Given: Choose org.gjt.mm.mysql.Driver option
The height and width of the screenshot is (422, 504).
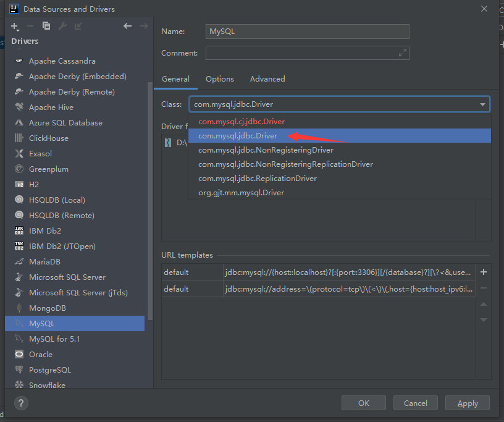Looking at the screenshot, I should coord(340,192).
